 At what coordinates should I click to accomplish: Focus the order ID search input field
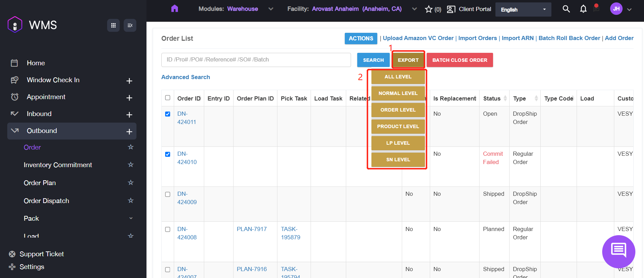[256, 60]
